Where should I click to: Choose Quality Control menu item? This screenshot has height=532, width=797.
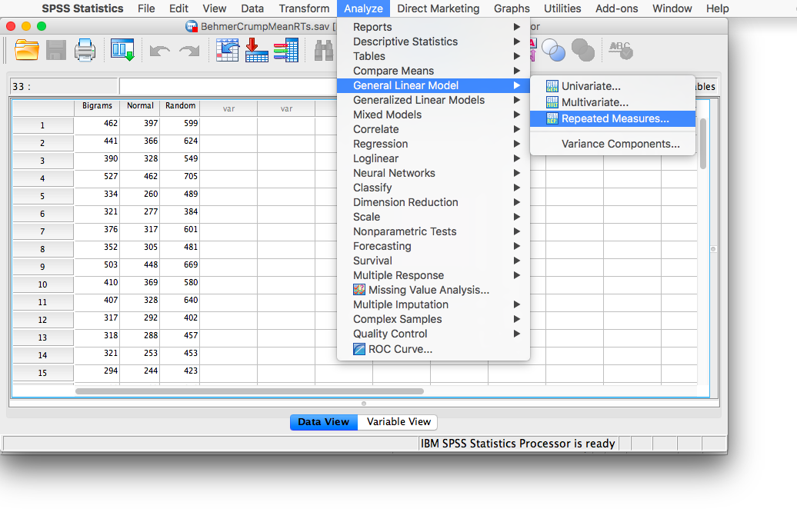click(x=433, y=334)
